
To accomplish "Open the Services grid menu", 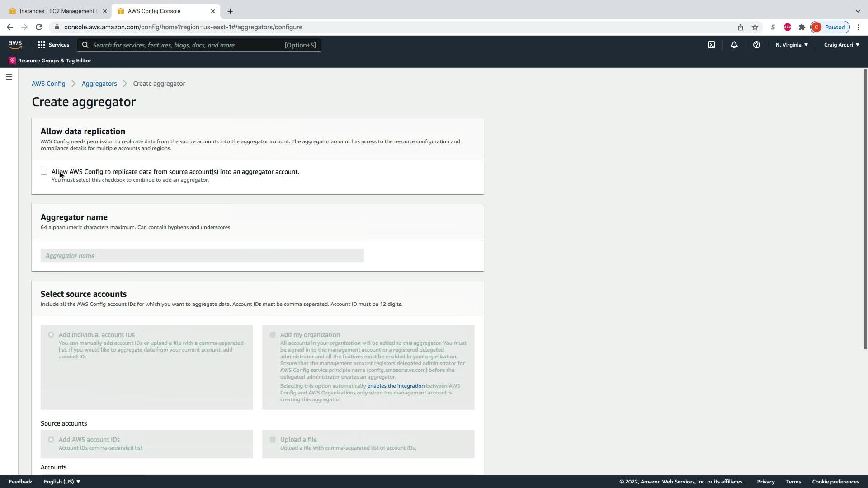I will tap(53, 45).
